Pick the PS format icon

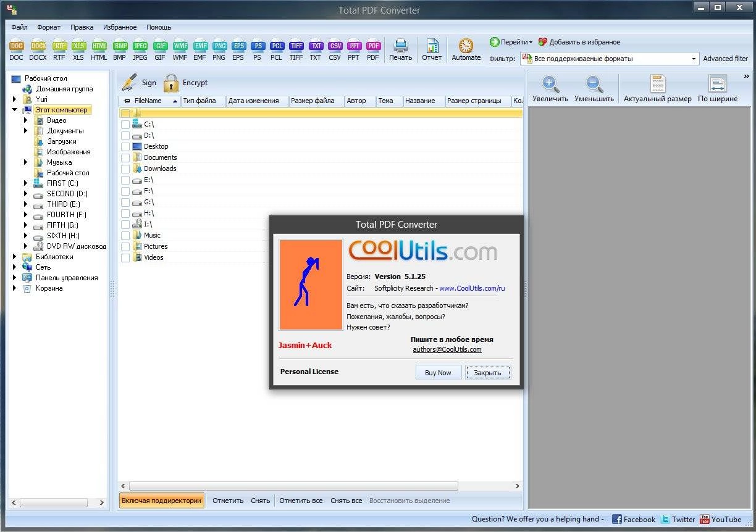(x=258, y=49)
